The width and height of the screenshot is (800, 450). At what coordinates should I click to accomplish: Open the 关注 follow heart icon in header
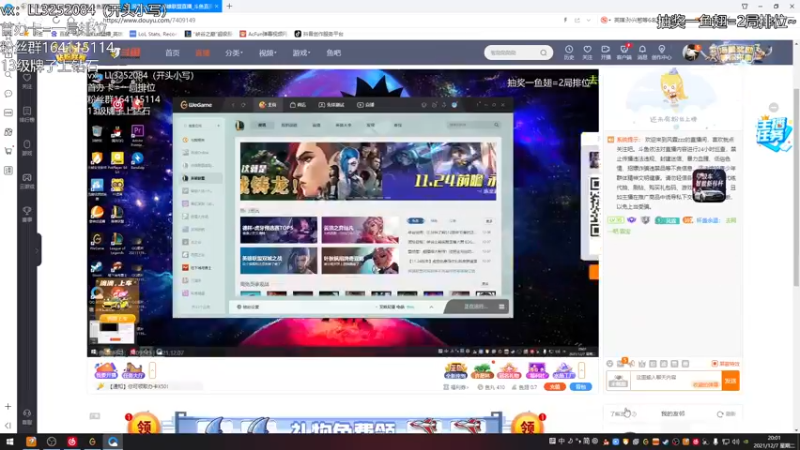pos(587,52)
